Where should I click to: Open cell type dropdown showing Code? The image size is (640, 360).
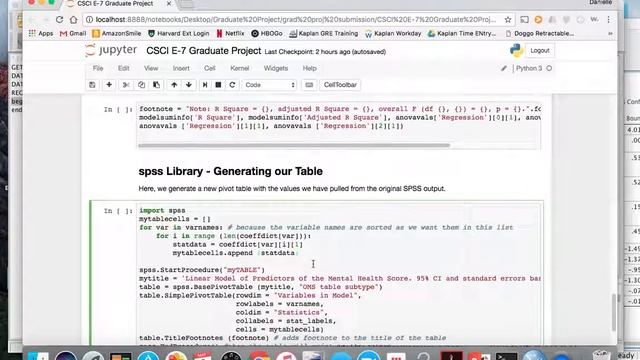(x=269, y=85)
